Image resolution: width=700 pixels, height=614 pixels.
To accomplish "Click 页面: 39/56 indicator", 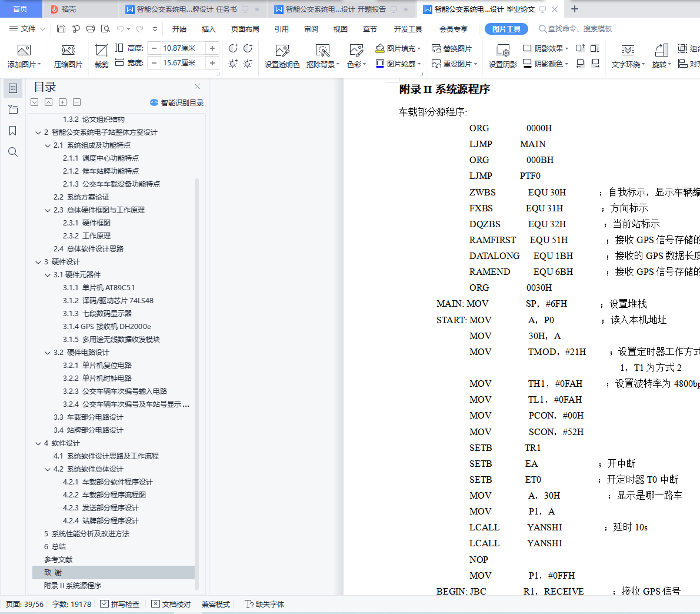I will click(x=25, y=604).
